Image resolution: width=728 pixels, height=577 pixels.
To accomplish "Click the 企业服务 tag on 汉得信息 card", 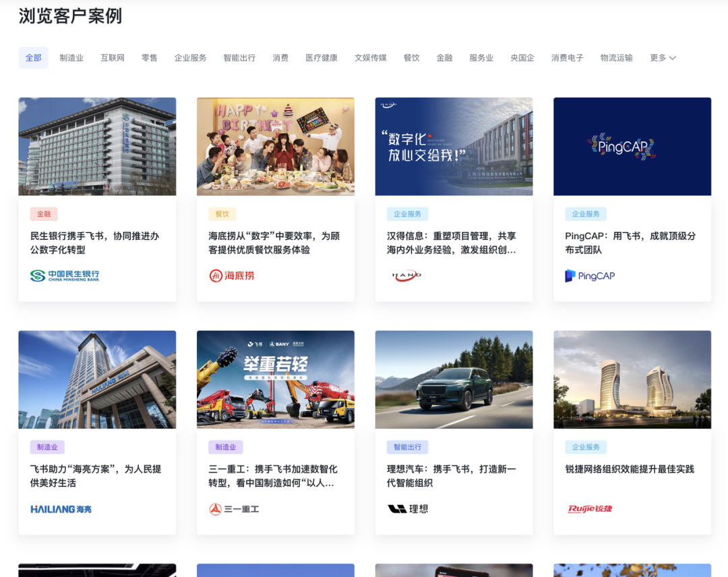I will click(408, 214).
